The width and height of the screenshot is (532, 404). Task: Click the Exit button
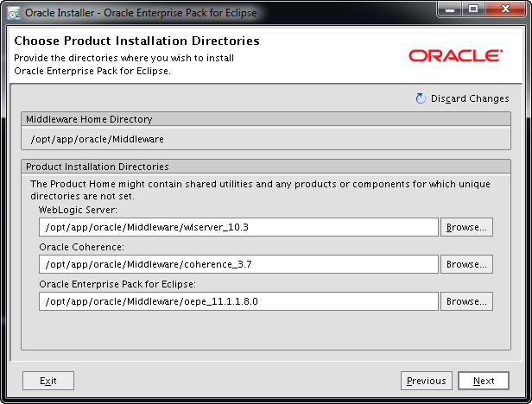click(x=48, y=381)
